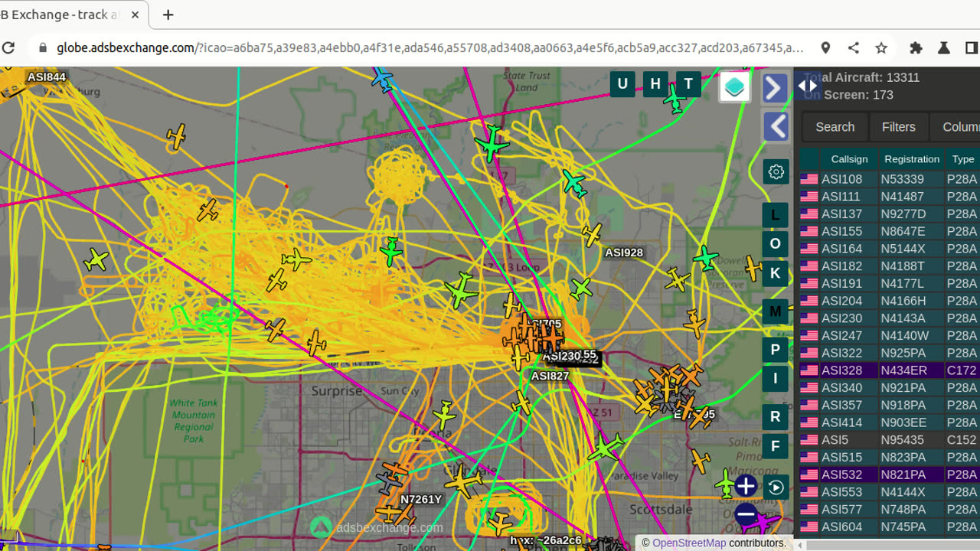Select the ASI515 aircraft row
The height and width of the screenshot is (551, 980).
point(889,457)
